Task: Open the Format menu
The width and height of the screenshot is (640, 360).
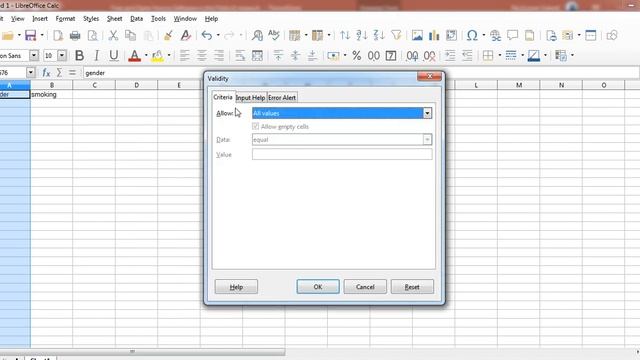Action: tap(65, 19)
